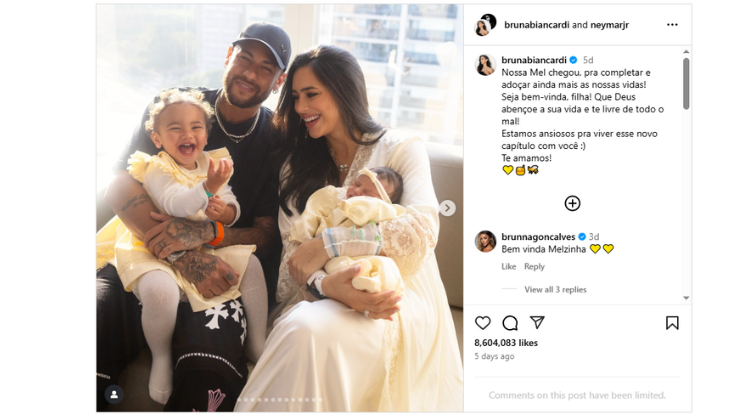Screen dimensions: 743x418
Task: Show tagged people icon on the photo
Action: pyautogui.click(x=114, y=394)
